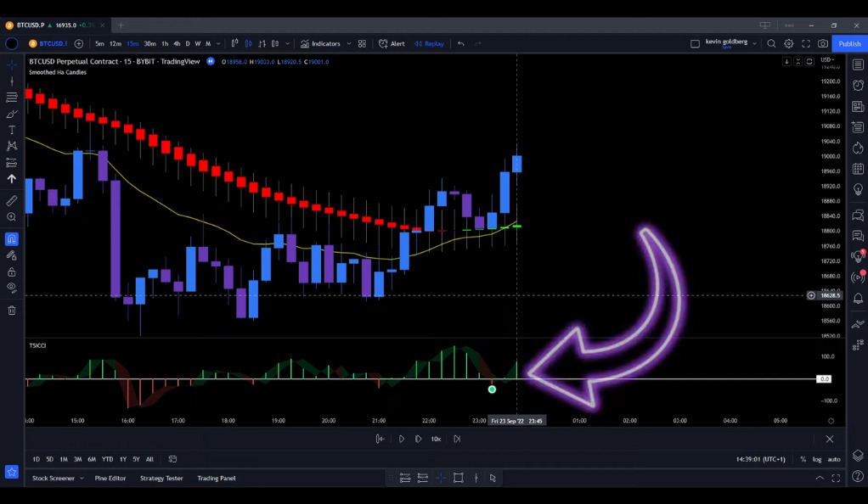
Task: Open the BTCUSD.I symbol search box
Action: tap(48, 44)
